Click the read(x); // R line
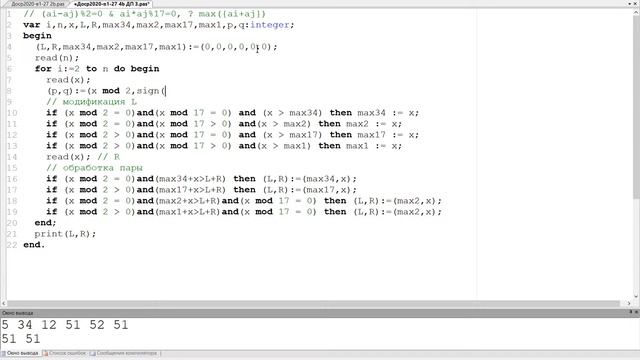Image resolution: width=640 pixels, height=360 pixels. (83, 157)
